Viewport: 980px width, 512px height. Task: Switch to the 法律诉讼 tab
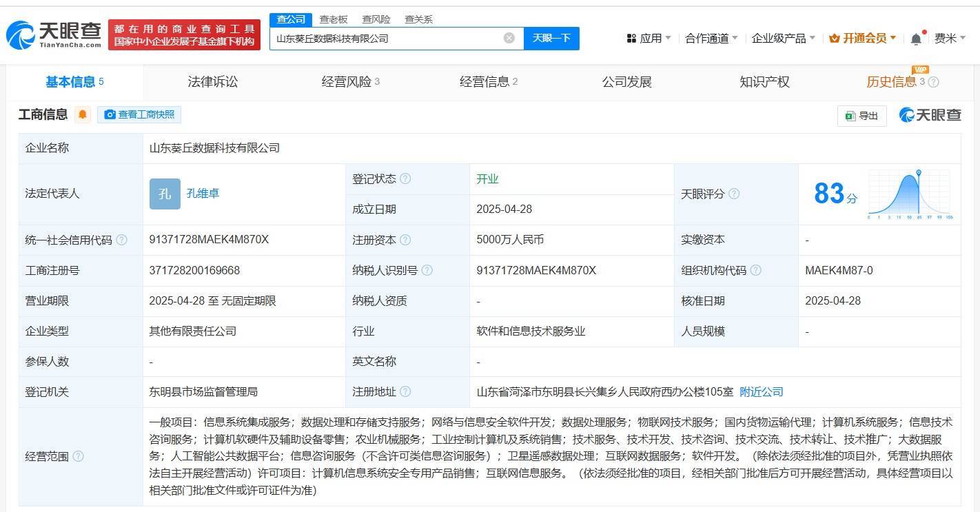(x=213, y=82)
